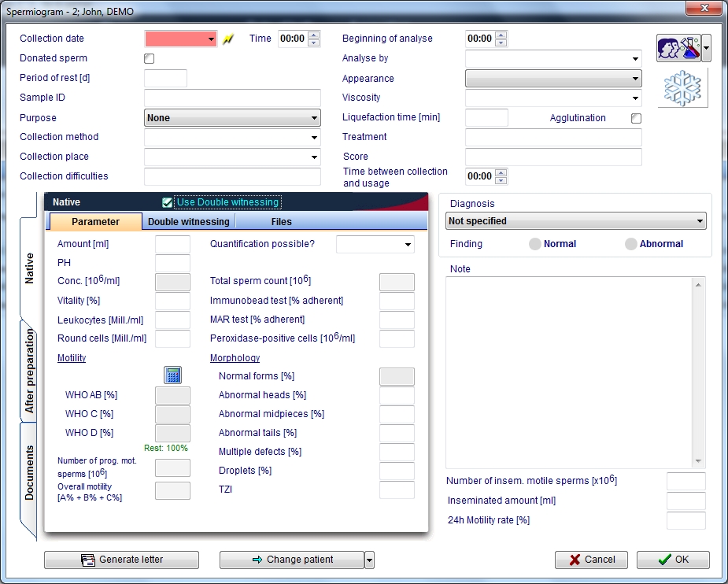
Task: Open the Quantification possible dropdown
Action: click(x=375, y=244)
